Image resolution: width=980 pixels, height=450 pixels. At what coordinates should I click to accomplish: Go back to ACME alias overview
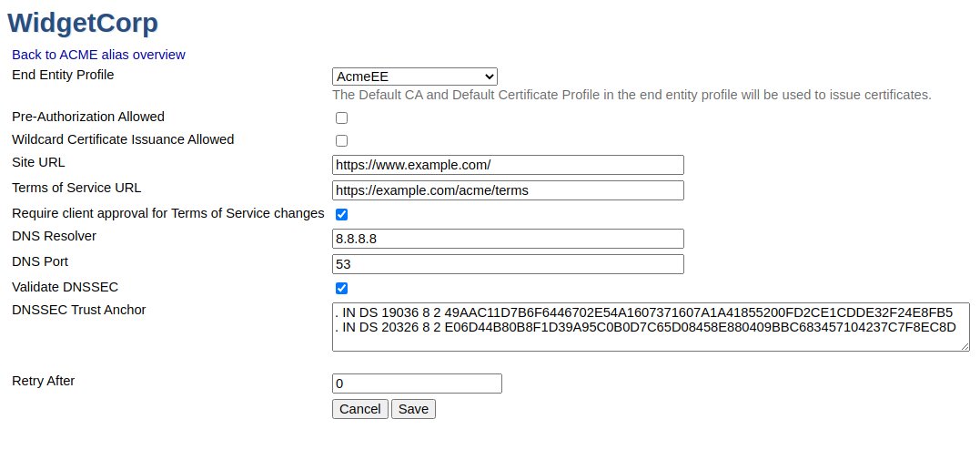pos(98,55)
